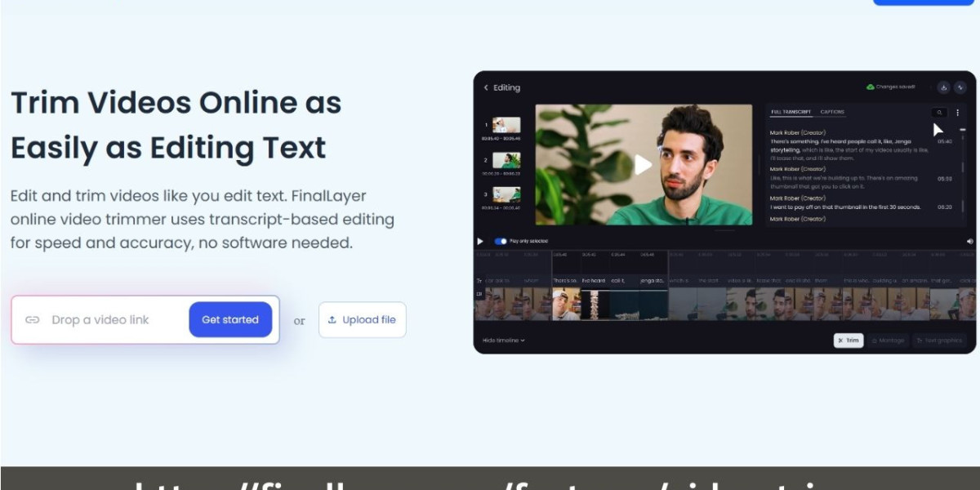Image resolution: width=980 pixels, height=490 pixels.
Task: Collapse the timeline using 'Hide timeline'
Action: (501, 341)
